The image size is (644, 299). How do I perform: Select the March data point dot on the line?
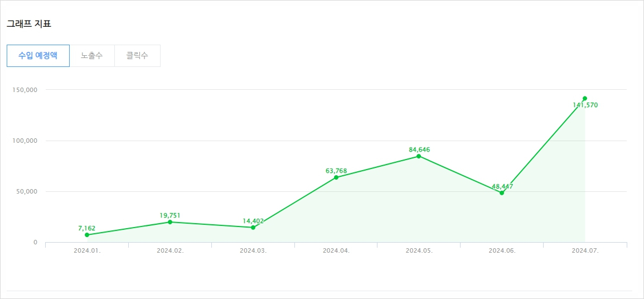[x=253, y=228]
